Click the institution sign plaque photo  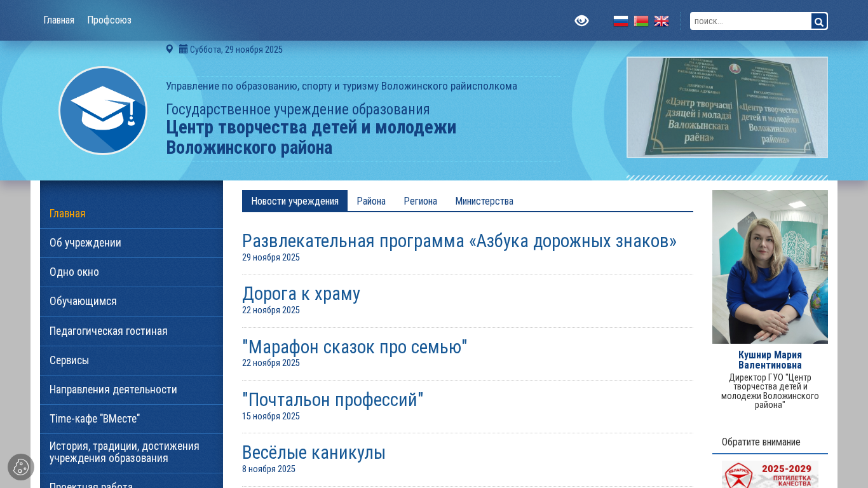[727, 107]
